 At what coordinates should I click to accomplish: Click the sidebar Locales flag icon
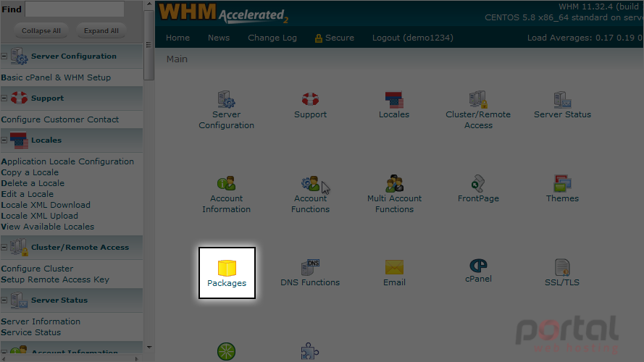tap(19, 140)
